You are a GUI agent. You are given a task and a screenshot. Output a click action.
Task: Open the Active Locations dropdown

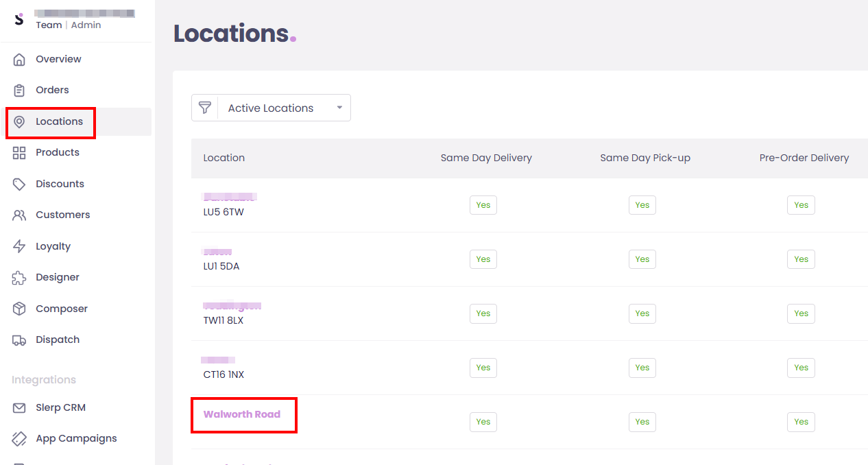tap(276, 108)
